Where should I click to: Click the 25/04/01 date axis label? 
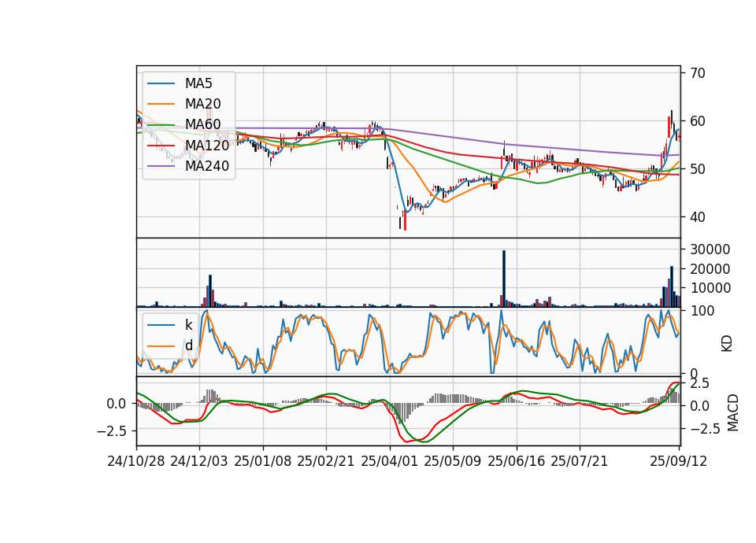coord(389,461)
